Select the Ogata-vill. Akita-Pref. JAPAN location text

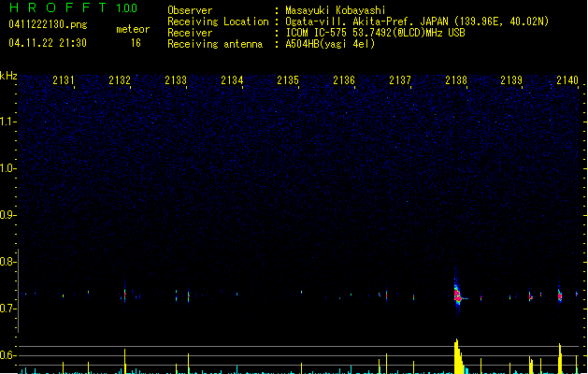coord(417,22)
